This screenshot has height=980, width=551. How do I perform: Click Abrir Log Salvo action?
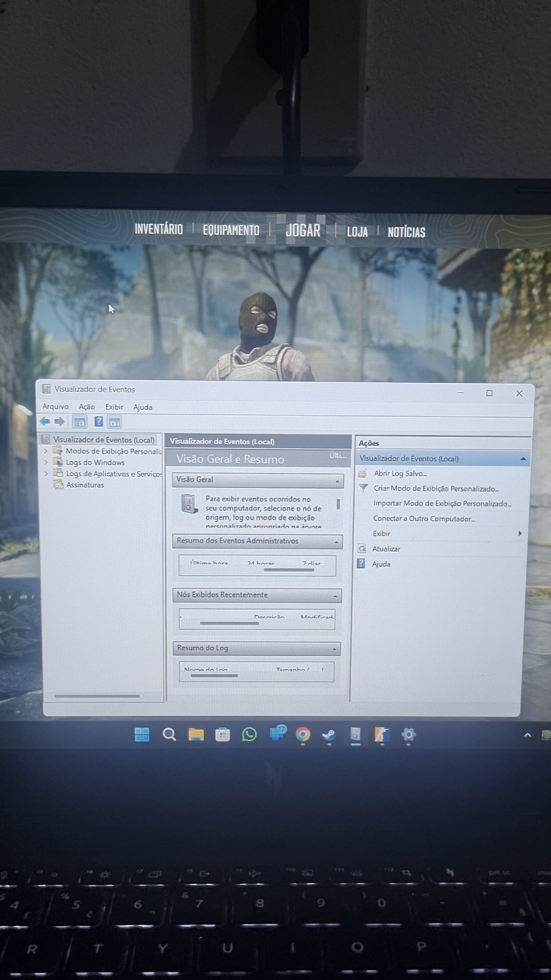400,473
